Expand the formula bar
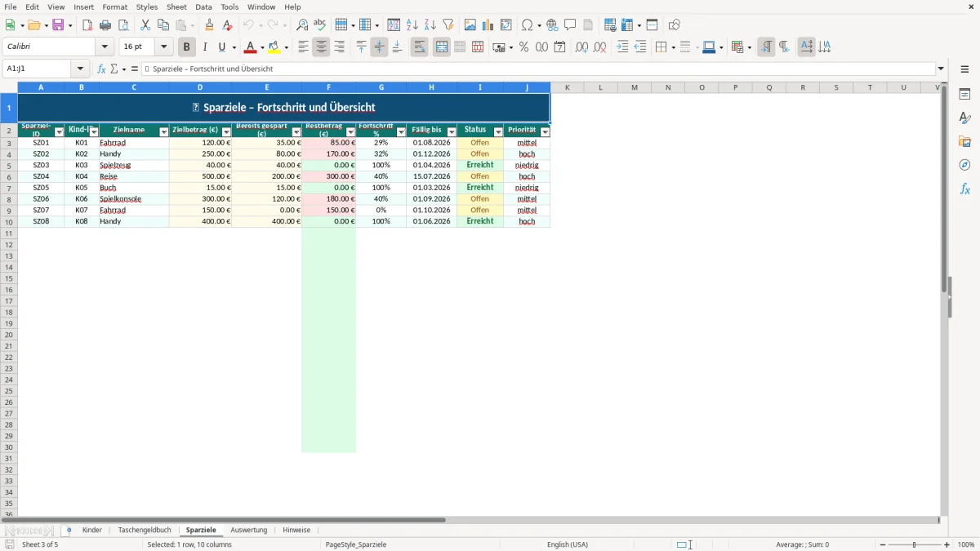This screenshot has height=551, width=980. tap(941, 69)
